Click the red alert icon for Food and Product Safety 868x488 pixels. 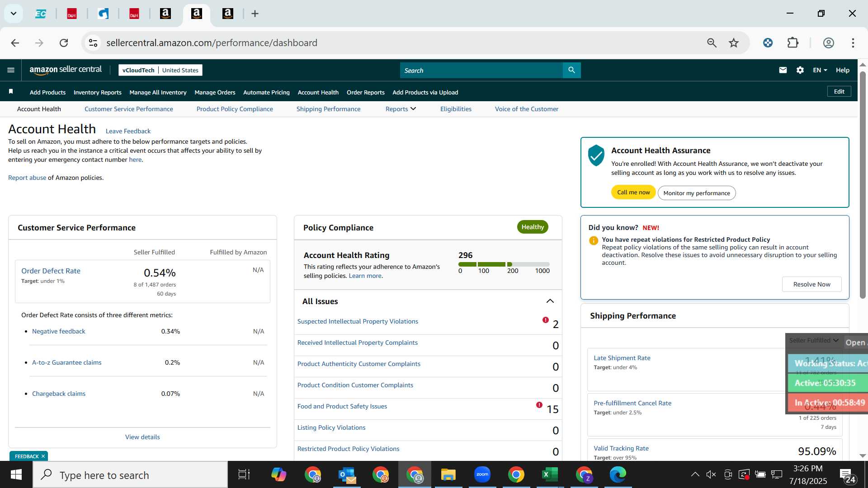[539, 405]
